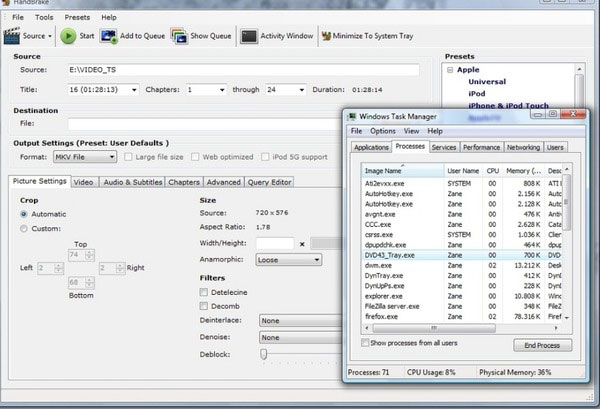Screen dimensions: 600x409
Task: Open the MKV File format dropdown
Action: tap(82, 156)
